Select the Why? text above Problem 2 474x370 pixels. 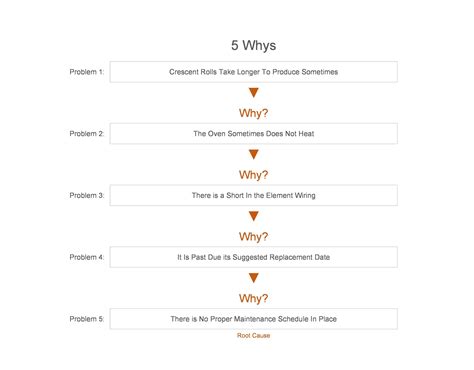(253, 113)
